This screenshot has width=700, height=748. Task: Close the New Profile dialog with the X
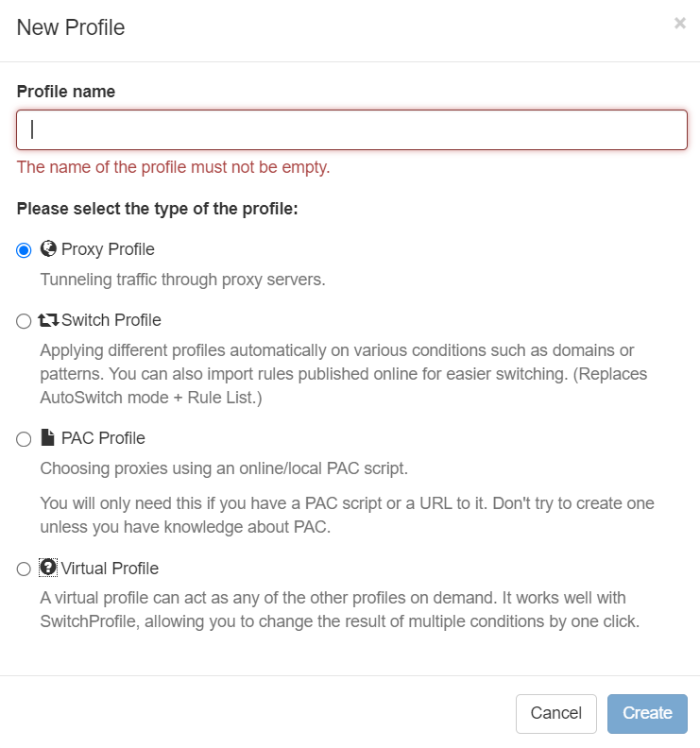pos(680,23)
